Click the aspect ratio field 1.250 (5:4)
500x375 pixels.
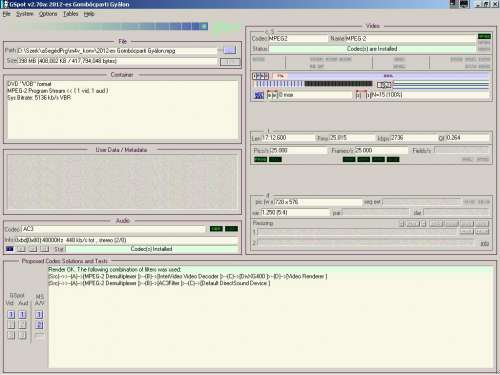click(295, 212)
